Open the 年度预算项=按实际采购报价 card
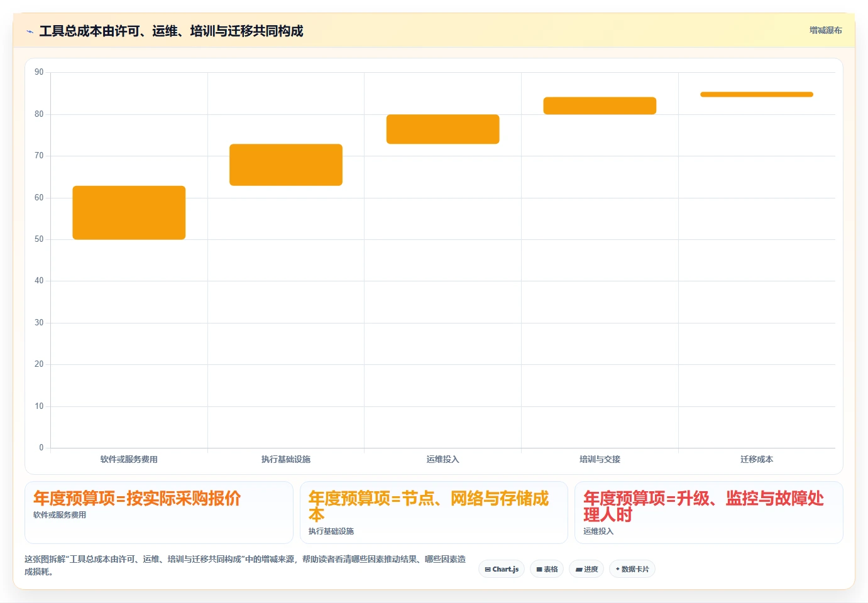The image size is (868, 603). click(159, 512)
